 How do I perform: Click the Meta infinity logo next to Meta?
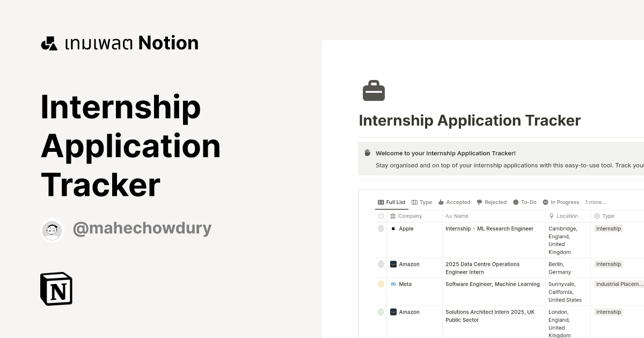393,284
